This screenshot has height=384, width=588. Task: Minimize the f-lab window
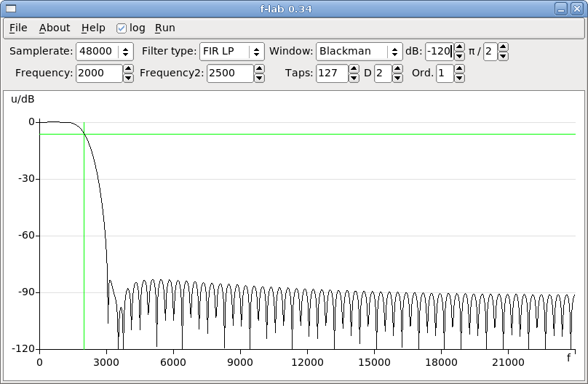tap(561, 9)
